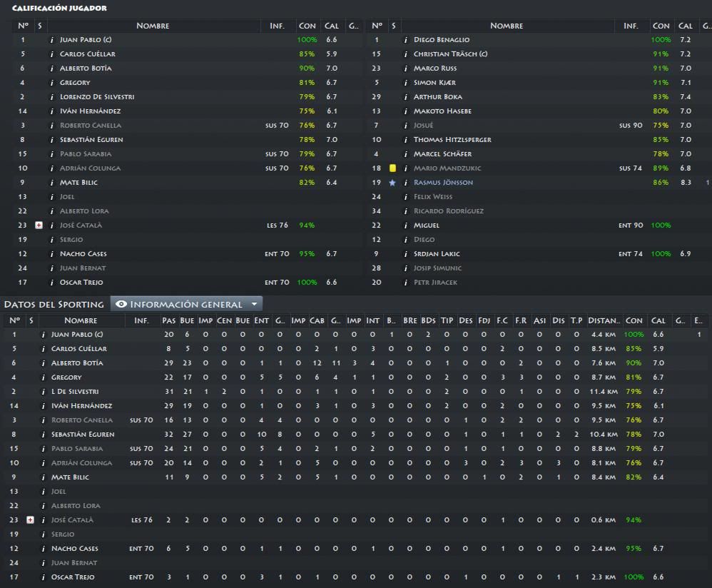Sort stats table by PAS column header
This screenshot has width=712, height=588.
(168, 320)
